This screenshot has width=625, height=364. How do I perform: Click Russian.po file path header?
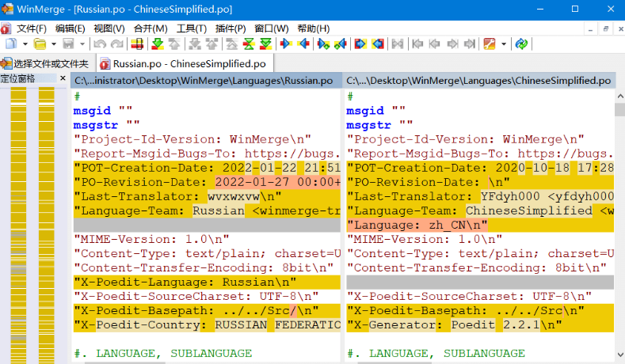207,81
